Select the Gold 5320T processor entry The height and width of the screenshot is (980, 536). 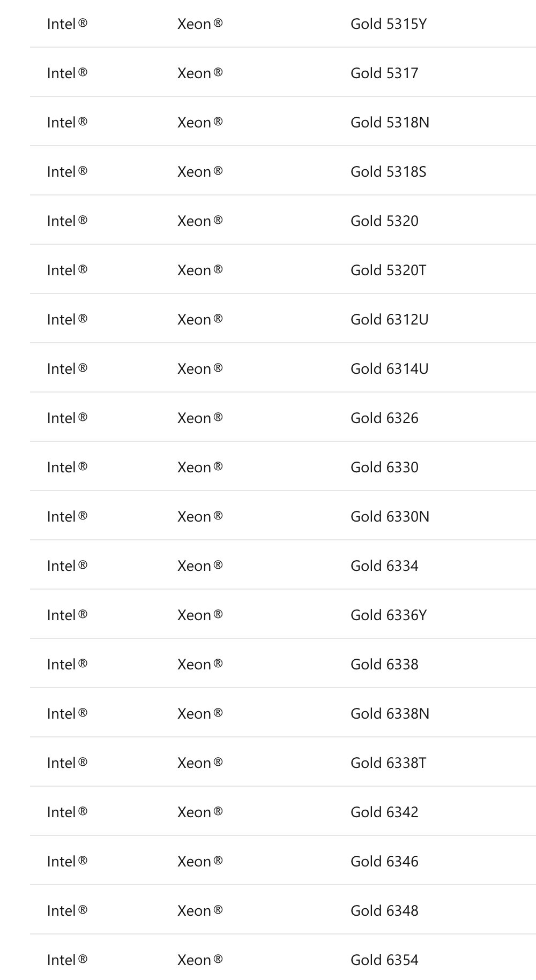(388, 270)
